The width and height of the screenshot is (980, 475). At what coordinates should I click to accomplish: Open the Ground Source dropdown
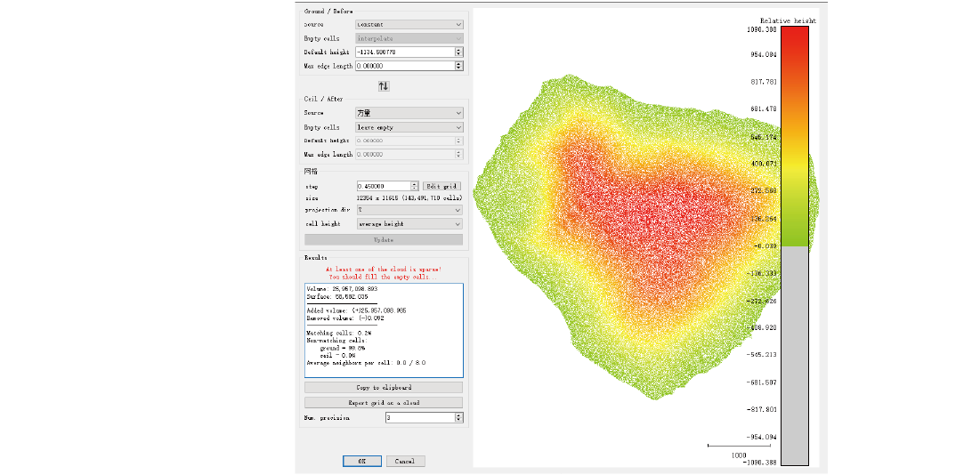(409, 25)
